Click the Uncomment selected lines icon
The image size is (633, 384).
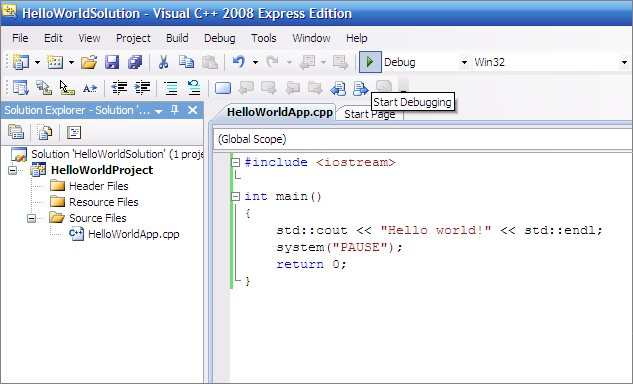[x=194, y=87]
